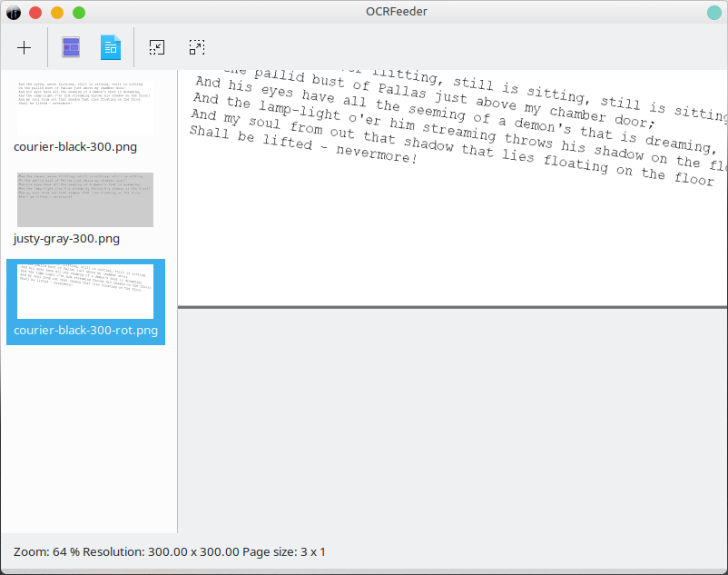Export document using blue ODT page icon
Screen dimensions: 728x575
[x=111, y=47]
